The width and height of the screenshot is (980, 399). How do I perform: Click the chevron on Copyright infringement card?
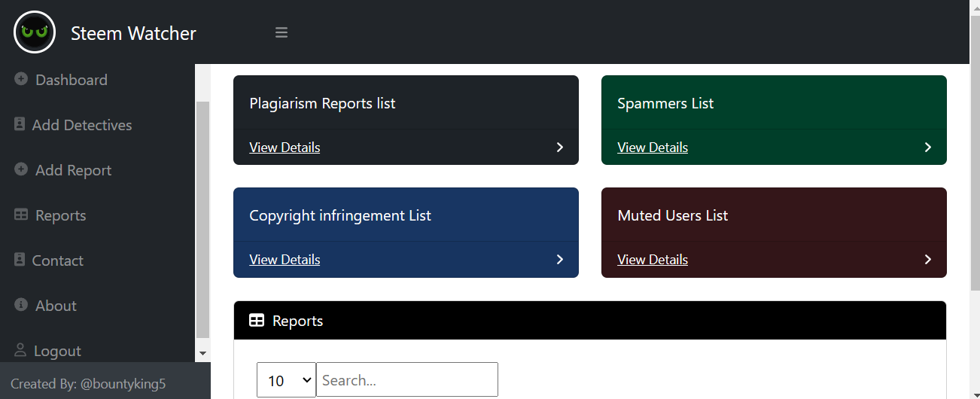pos(559,260)
